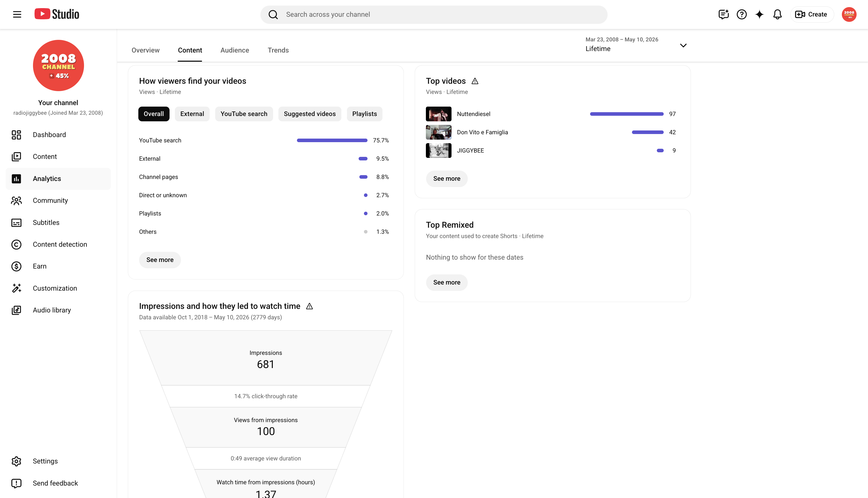This screenshot has width=868, height=498.
Task: Open Content detection in sidebar
Action: 58,244
